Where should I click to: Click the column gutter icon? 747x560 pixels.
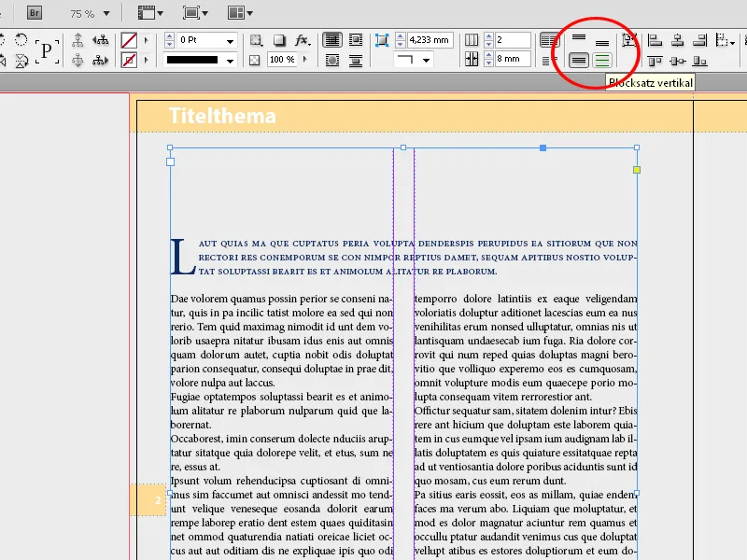click(472, 59)
